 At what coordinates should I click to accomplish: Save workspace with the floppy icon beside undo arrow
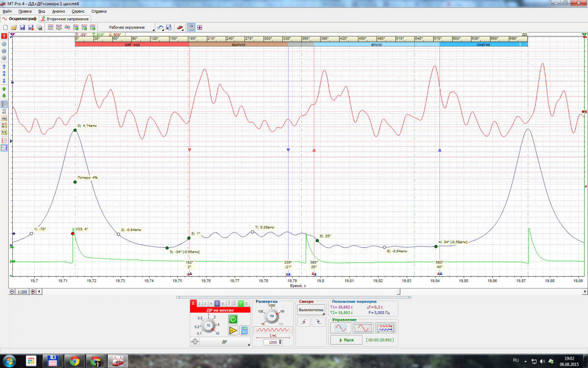pyautogui.click(x=169, y=27)
